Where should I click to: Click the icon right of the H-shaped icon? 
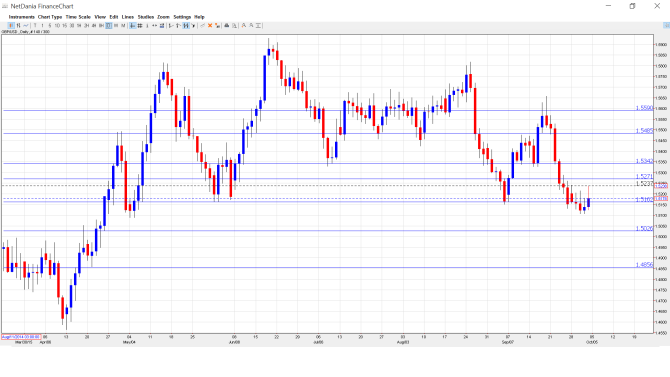point(193,26)
